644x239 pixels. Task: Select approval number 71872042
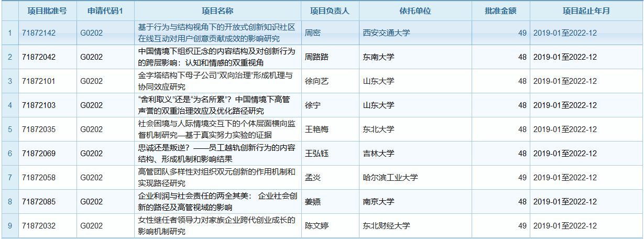[39, 57]
